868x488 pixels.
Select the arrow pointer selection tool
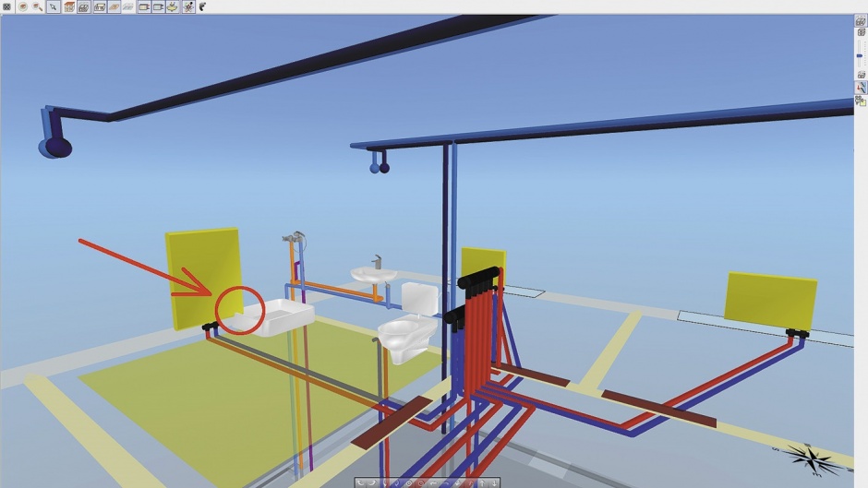(54, 6)
